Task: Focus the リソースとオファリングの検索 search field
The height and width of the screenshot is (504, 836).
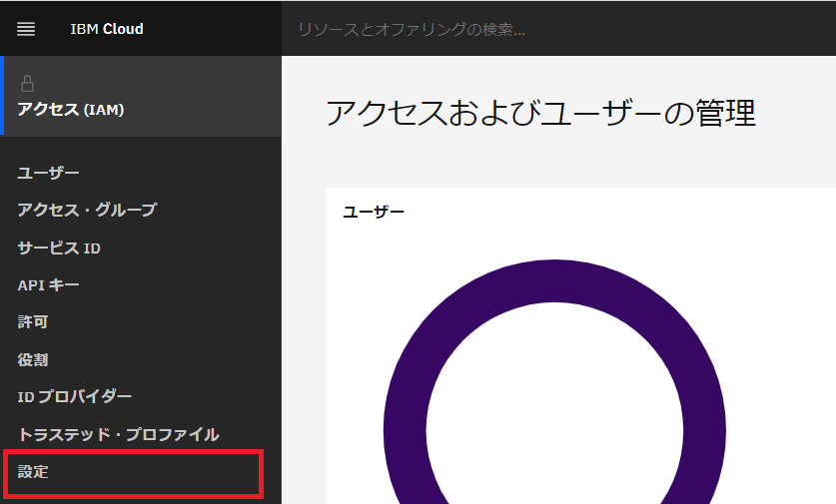Action: [558, 29]
